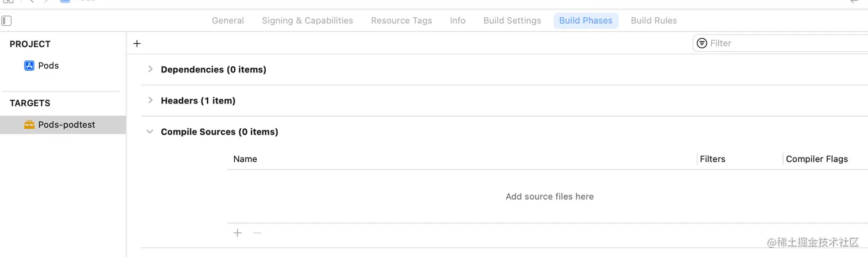
Task: Open the Info tab
Action: click(458, 21)
